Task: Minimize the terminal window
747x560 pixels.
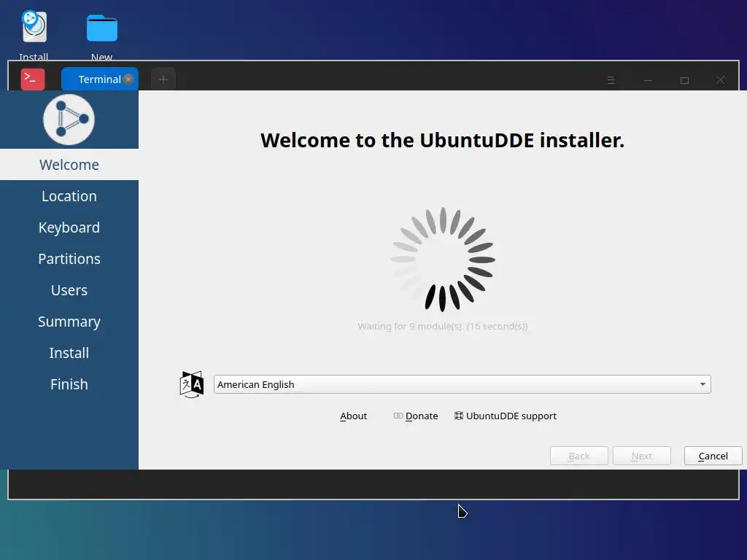Action: click(x=648, y=80)
